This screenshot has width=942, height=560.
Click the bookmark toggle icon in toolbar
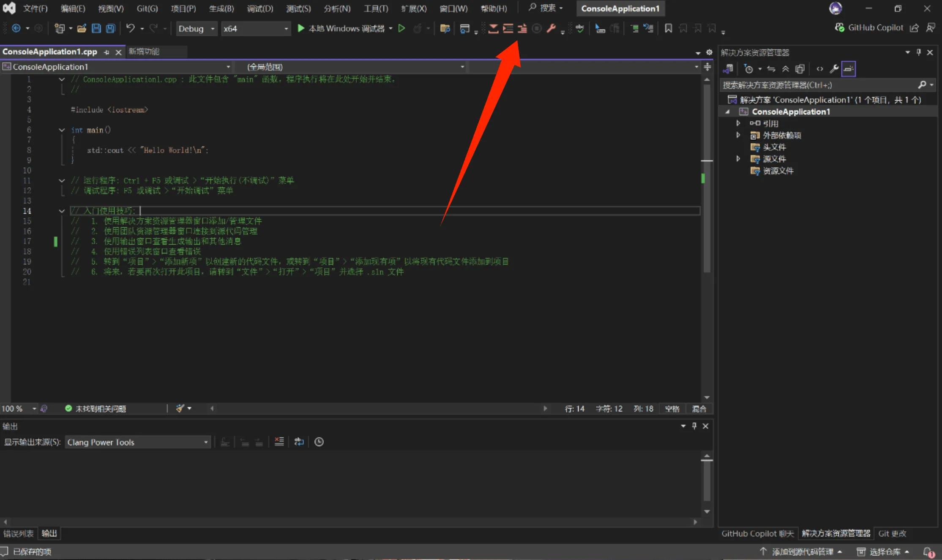coord(668,28)
